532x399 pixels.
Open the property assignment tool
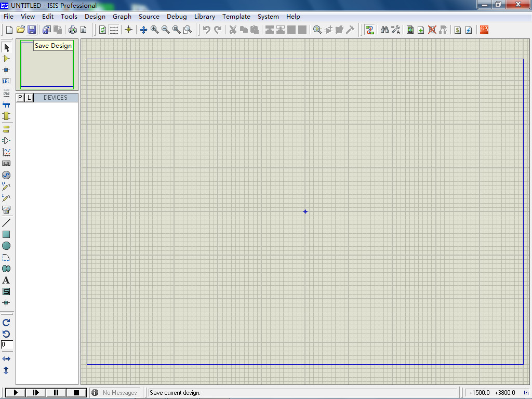tap(395, 30)
